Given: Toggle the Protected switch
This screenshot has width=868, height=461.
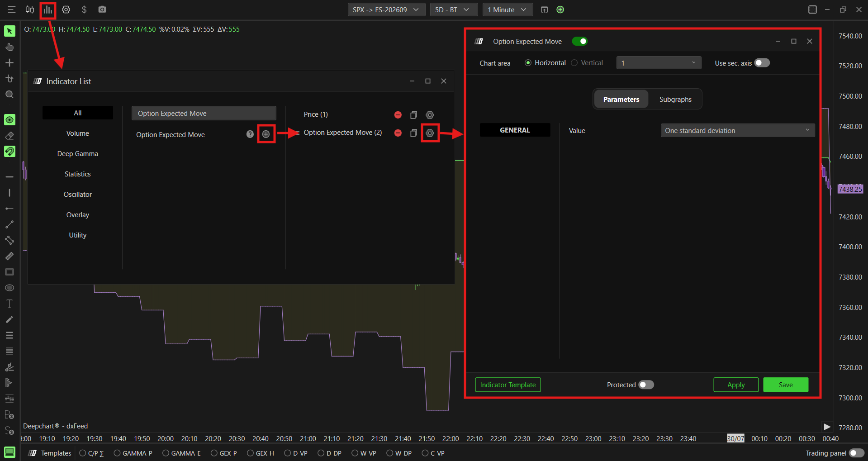Looking at the screenshot, I should [646, 385].
